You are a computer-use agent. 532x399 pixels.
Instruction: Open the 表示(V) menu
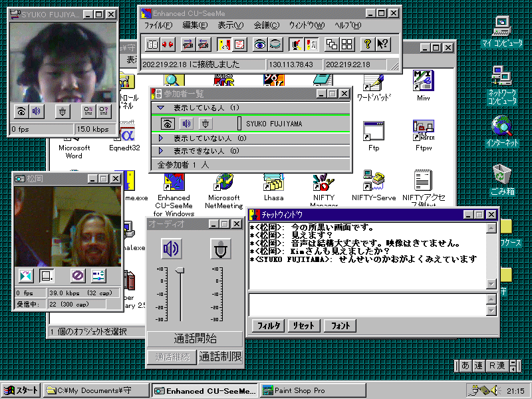point(231,25)
